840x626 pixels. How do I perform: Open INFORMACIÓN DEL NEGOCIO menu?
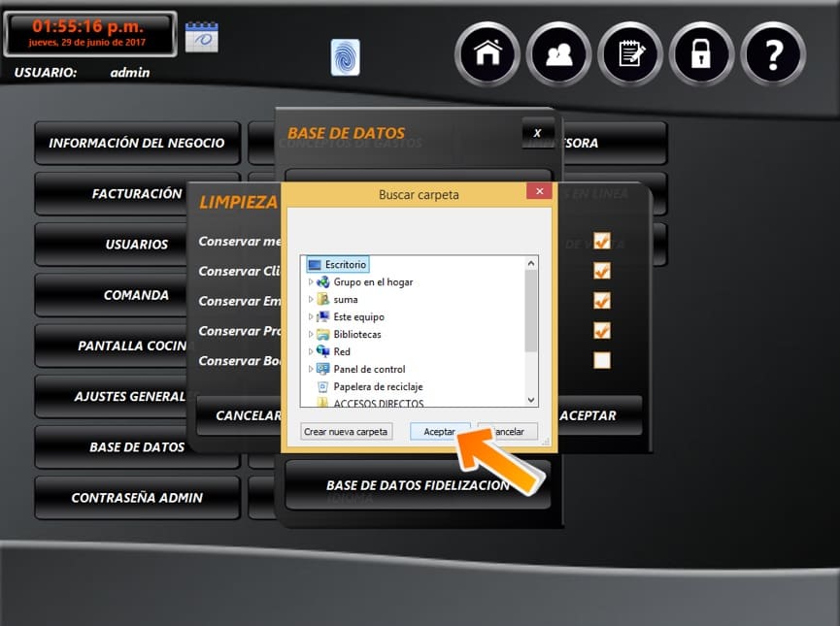click(137, 143)
